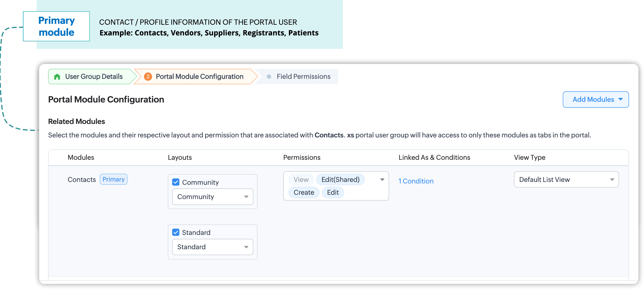644x291 pixels.
Task: Expand the Permissions dropdown arrow
Action: coord(382,180)
